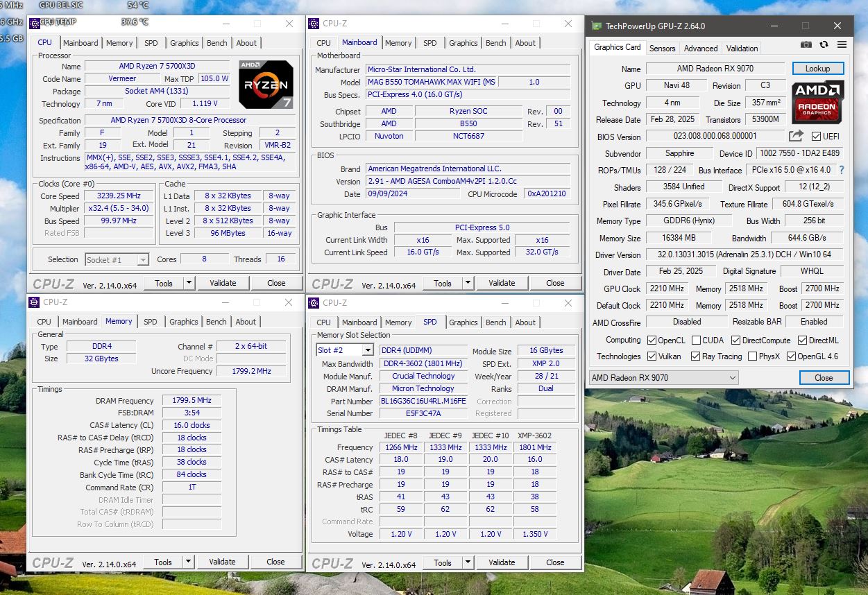Viewport: 868px width, 595px height.
Task: Click the Close button at the bottom of GPU-Z
Action: (x=824, y=378)
